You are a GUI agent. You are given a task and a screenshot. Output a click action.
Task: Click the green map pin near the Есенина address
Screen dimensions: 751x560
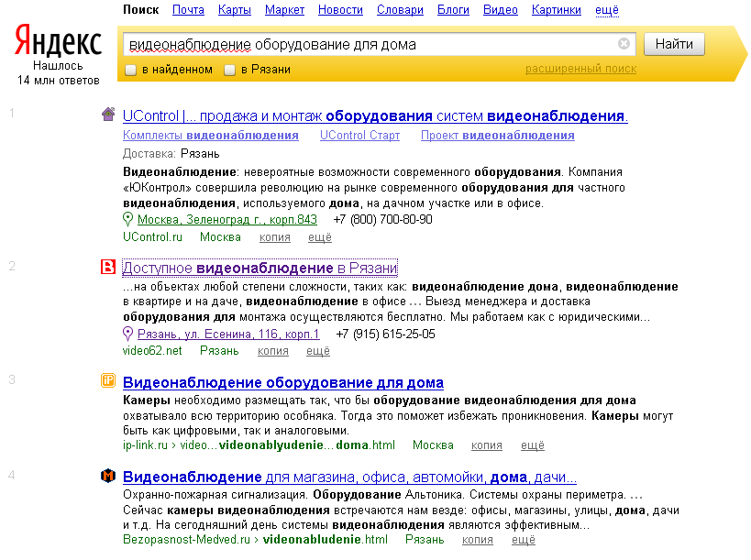(x=129, y=335)
